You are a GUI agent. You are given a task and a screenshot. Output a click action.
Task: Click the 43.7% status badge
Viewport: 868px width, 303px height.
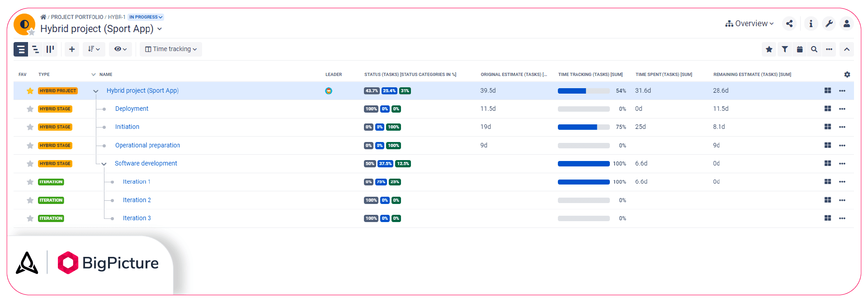point(372,91)
